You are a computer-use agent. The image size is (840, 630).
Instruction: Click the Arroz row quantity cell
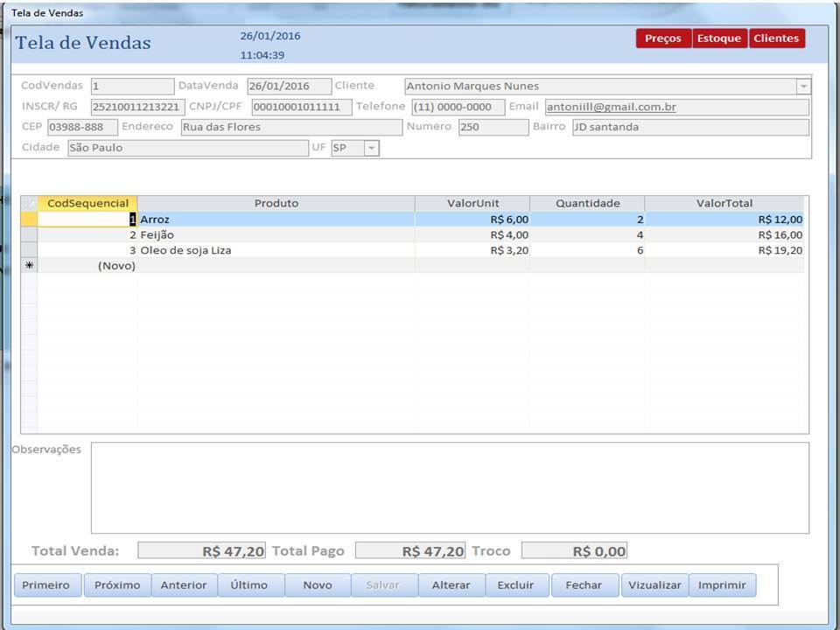pyautogui.click(x=587, y=219)
